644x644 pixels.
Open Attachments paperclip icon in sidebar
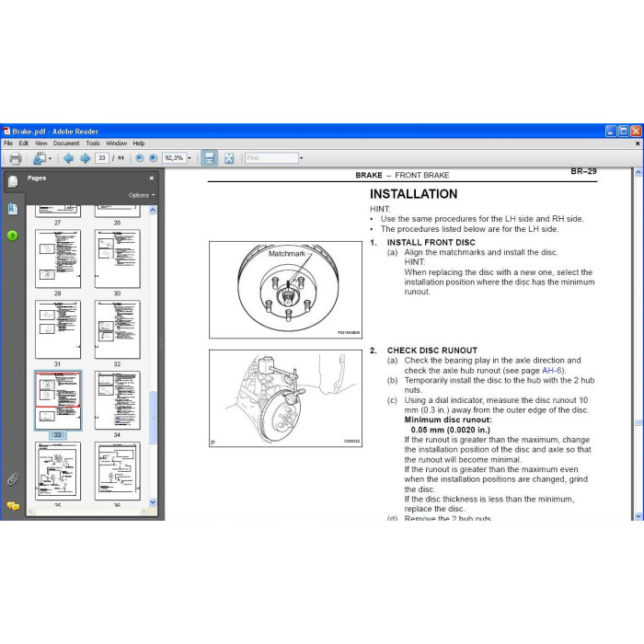click(13, 479)
